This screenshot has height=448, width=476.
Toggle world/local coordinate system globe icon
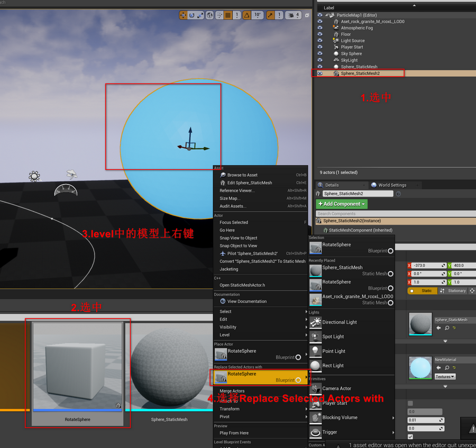pos(209,16)
